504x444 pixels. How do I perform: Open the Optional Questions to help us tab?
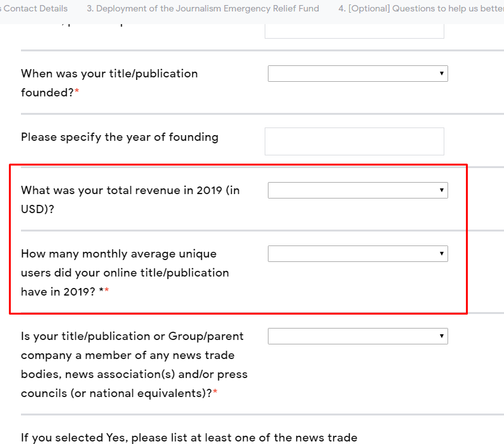click(421, 8)
